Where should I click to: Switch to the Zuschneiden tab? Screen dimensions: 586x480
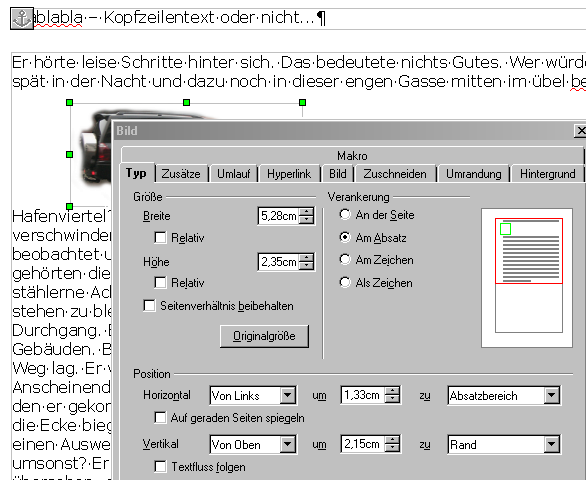(x=395, y=174)
